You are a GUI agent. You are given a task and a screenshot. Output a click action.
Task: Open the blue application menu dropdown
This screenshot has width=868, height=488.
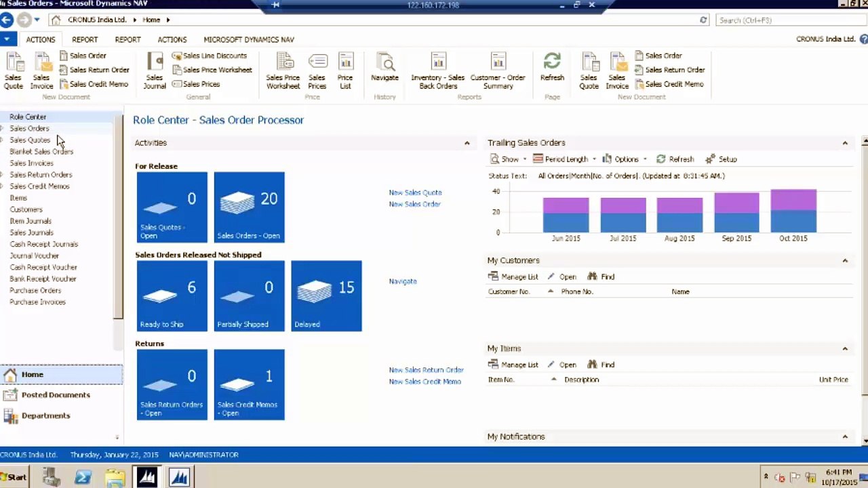tap(7, 39)
